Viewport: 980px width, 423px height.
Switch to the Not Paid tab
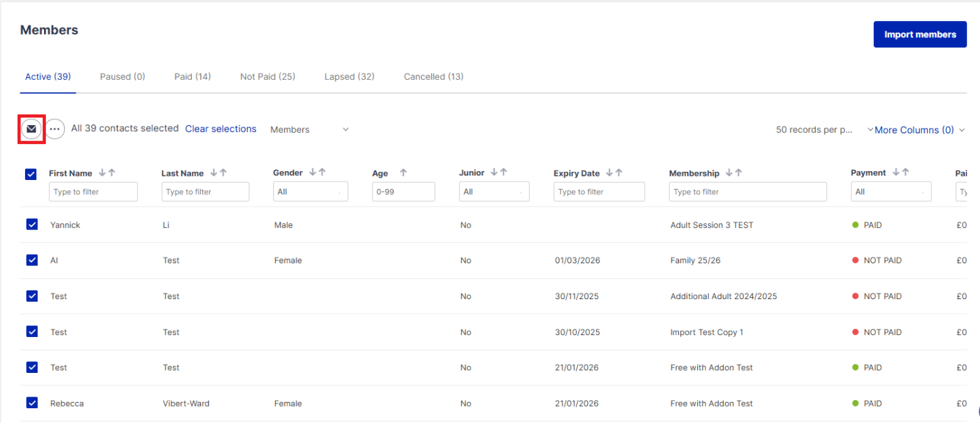coord(267,76)
